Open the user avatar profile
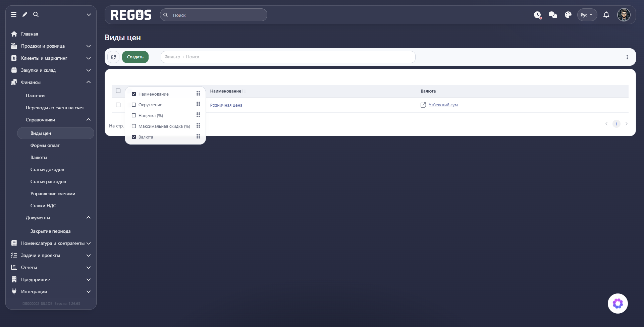 tap(624, 15)
